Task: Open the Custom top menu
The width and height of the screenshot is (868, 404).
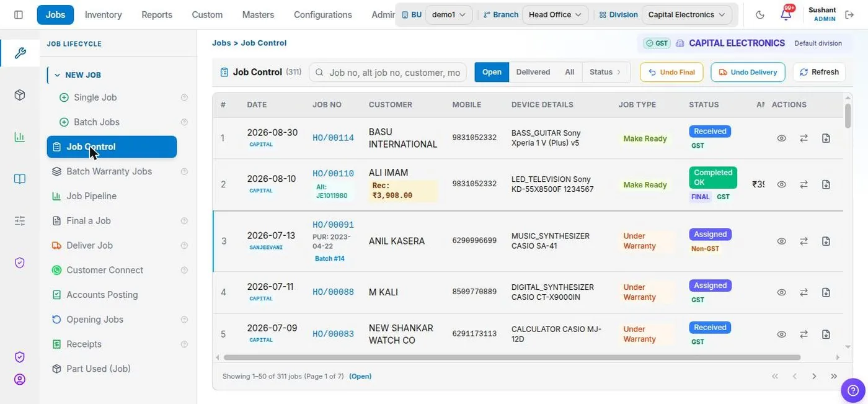Action: coord(207,14)
